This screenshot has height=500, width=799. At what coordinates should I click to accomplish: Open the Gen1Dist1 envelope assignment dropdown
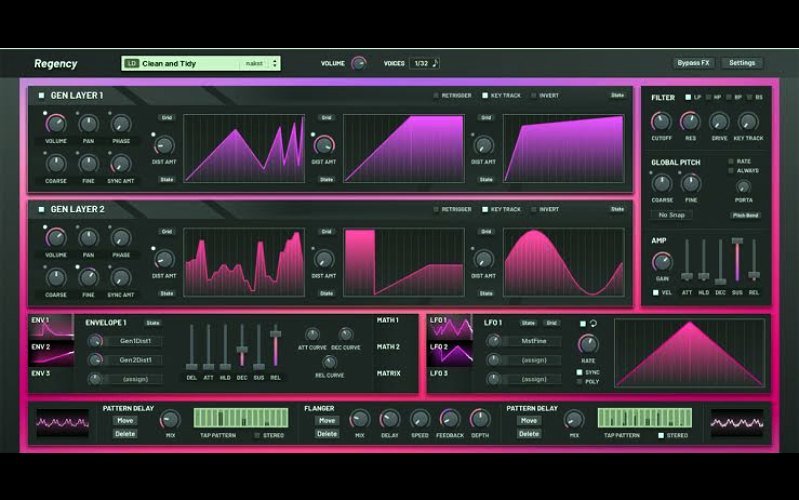[x=135, y=341]
